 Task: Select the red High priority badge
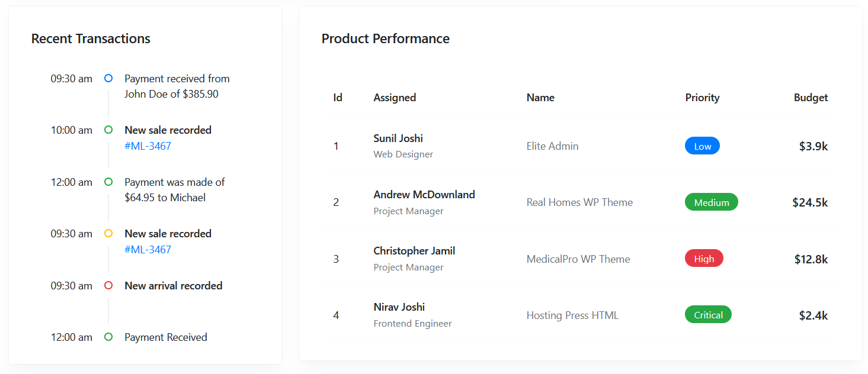(x=704, y=259)
